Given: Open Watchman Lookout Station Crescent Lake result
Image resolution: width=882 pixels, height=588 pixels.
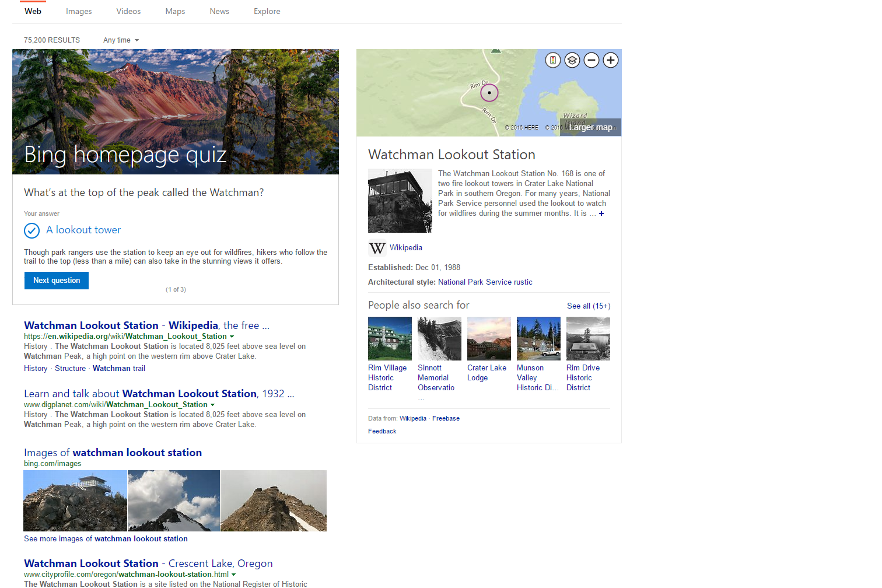Looking at the screenshot, I should coord(148,563).
